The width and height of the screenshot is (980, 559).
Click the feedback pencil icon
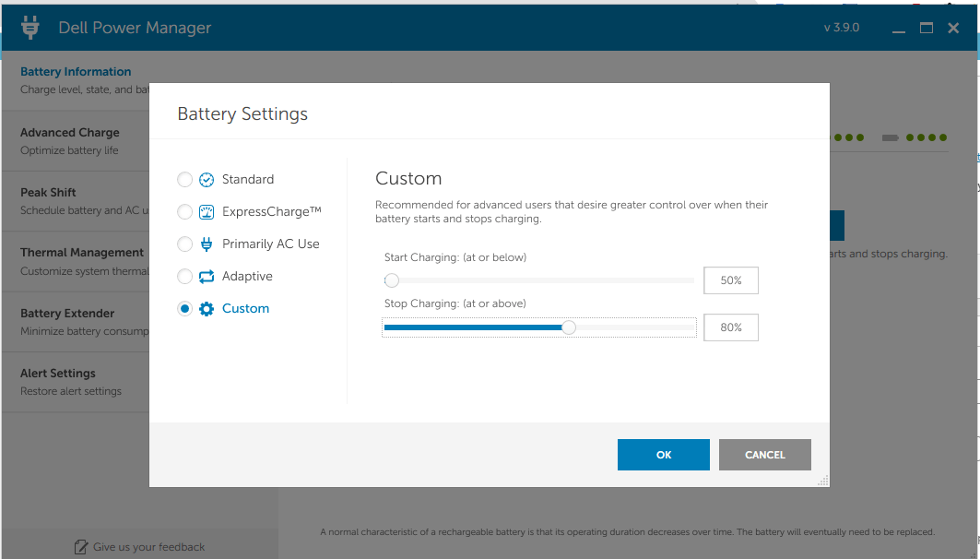80,547
